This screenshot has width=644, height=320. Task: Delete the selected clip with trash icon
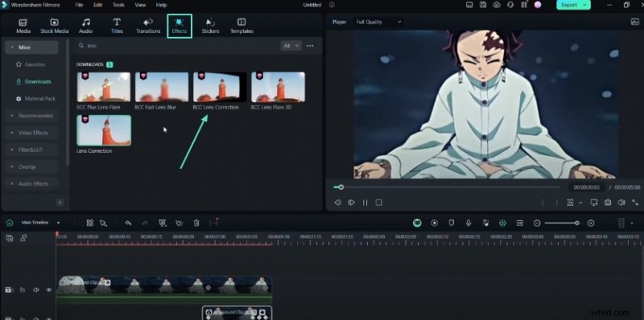coord(196,223)
